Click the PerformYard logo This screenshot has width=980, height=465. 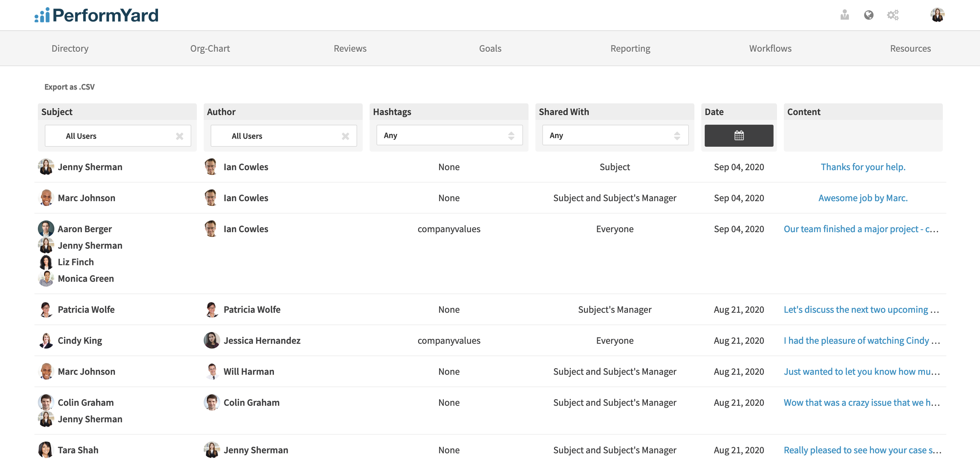[96, 15]
